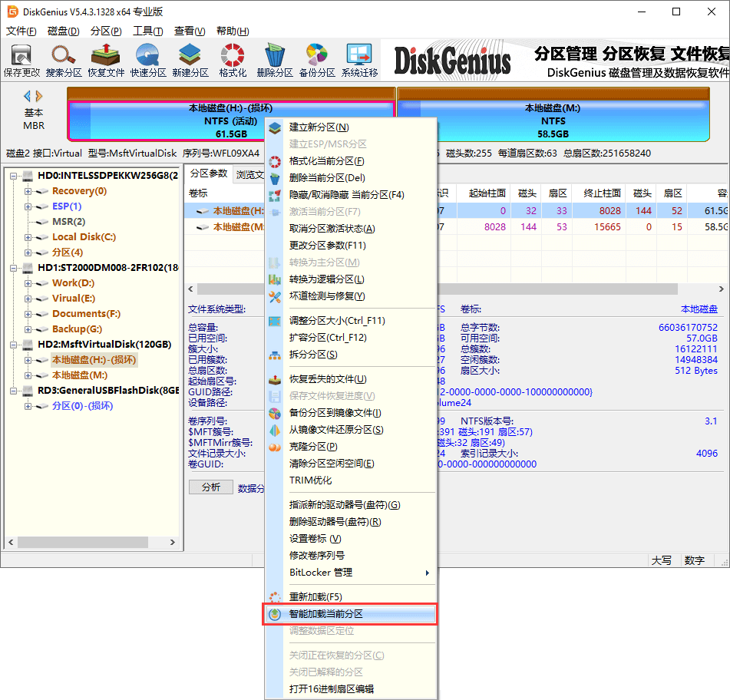
Task: Start 快速分区 from the toolbar
Action: [148, 60]
